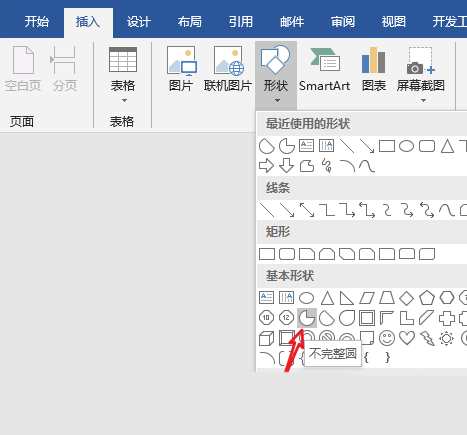
Task: Select freeform shape in recently used shapes
Action: pyautogui.click(x=307, y=166)
